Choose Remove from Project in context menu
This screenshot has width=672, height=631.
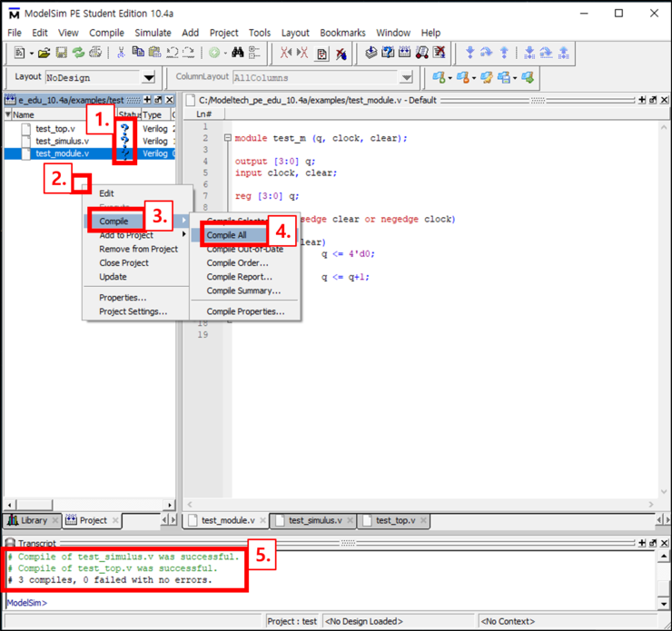coord(138,249)
